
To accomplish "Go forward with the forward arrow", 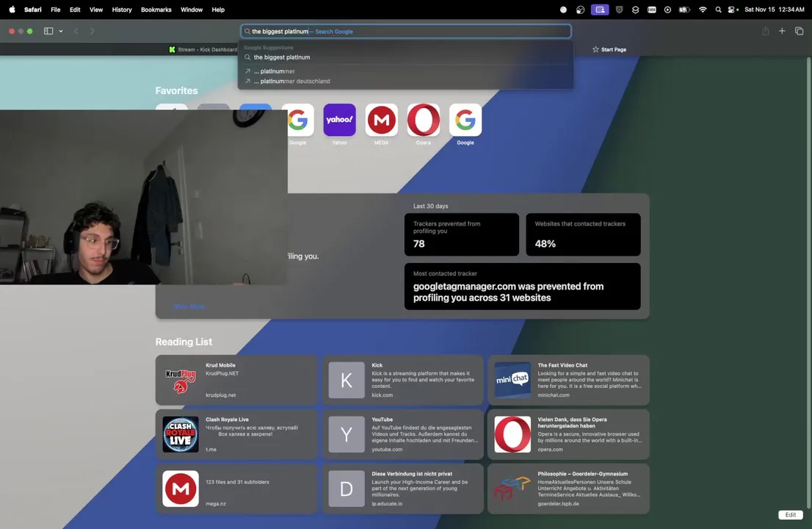I will coord(93,31).
